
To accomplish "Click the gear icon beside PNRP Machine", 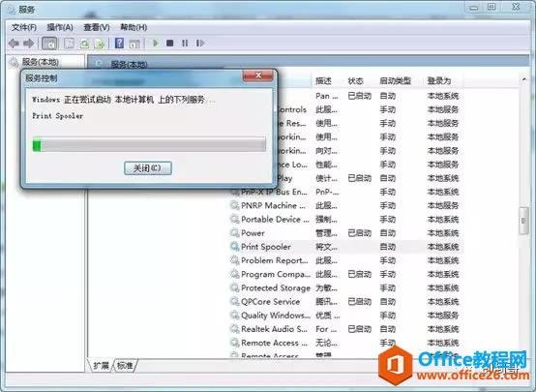I will click(235, 205).
